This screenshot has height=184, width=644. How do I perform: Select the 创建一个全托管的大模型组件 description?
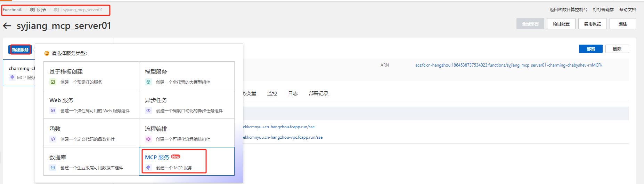(x=183, y=82)
